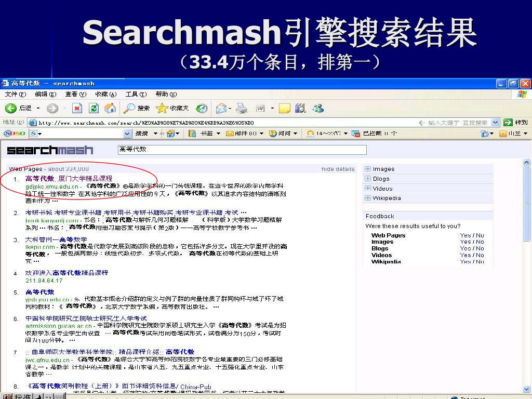Go to Home page icon
The image size is (532, 399).
[x=110, y=108]
